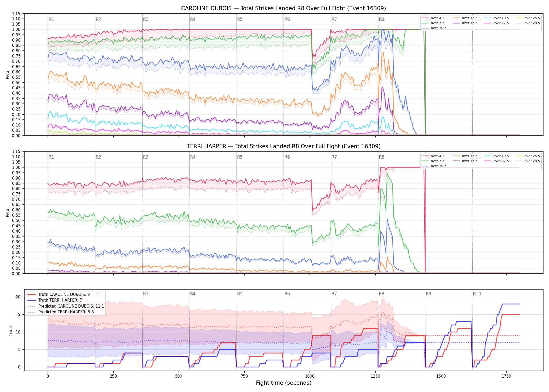Click the 500 tick on the time axis

click(x=179, y=376)
